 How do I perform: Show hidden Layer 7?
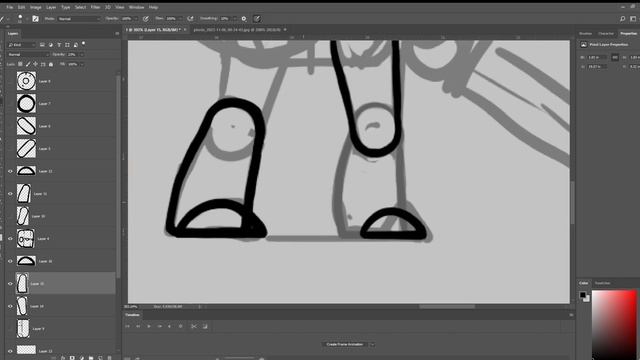pos(10,104)
